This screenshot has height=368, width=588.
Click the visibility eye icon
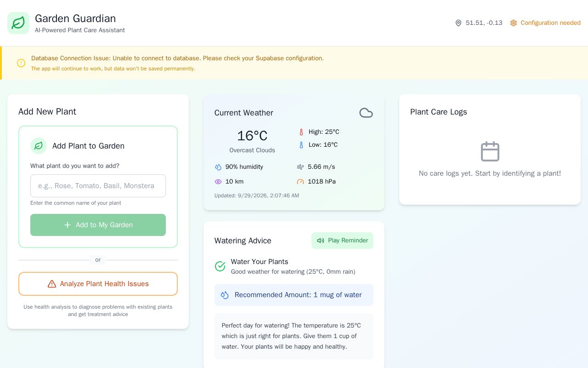point(218,182)
